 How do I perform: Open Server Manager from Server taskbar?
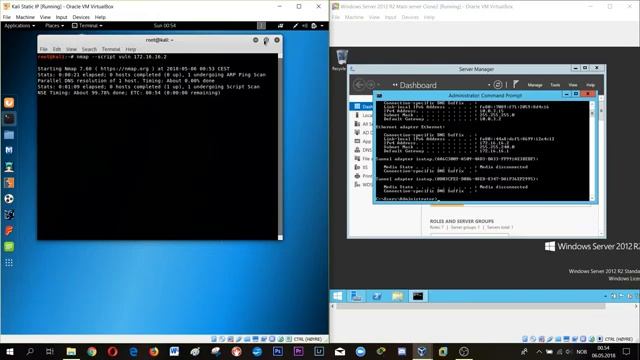tap(356, 296)
